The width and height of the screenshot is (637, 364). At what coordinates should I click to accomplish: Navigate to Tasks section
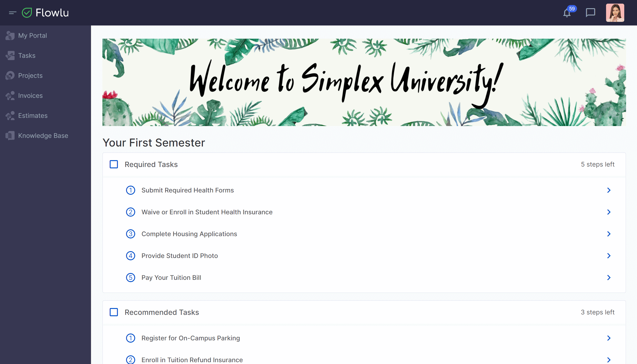coord(26,56)
